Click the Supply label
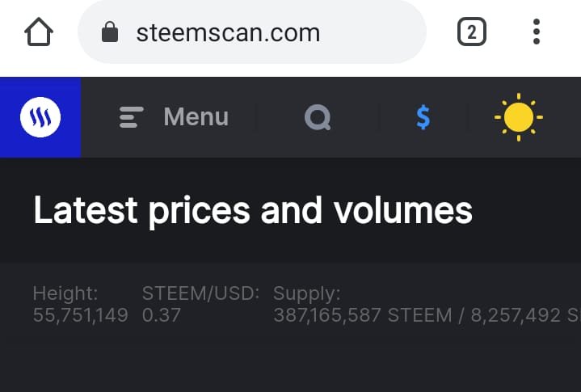581x392 pixels. click(306, 293)
